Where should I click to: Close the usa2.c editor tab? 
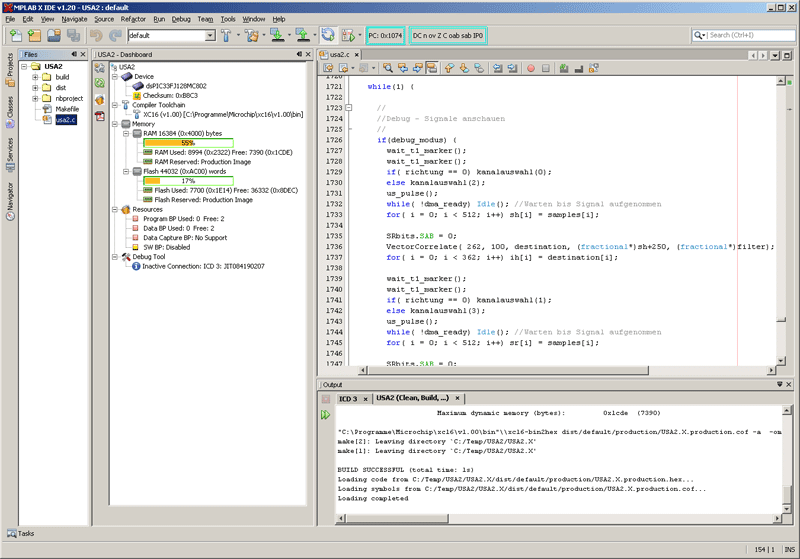coord(357,55)
